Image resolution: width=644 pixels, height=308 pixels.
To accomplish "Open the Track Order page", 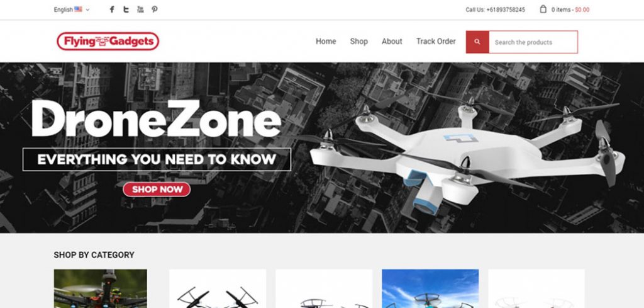I will click(x=436, y=42).
